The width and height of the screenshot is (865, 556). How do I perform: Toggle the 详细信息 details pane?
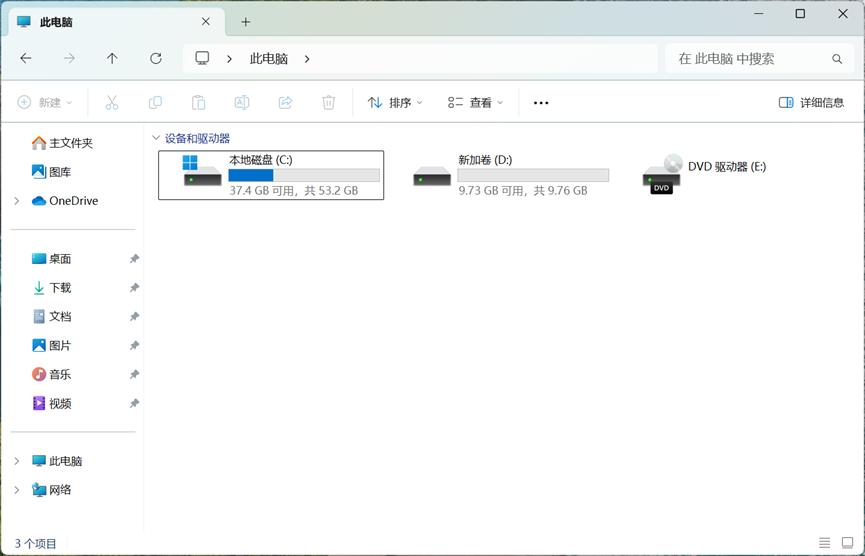[811, 102]
